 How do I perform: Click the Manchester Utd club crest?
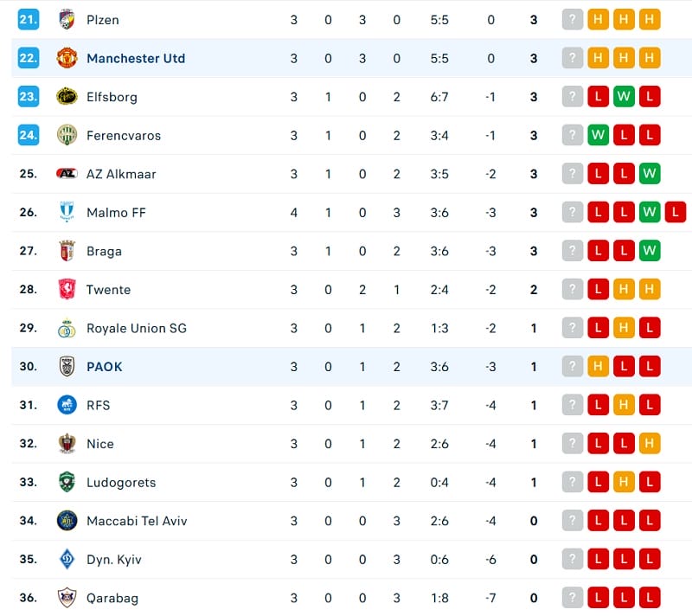pyautogui.click(x=67, y=58)
